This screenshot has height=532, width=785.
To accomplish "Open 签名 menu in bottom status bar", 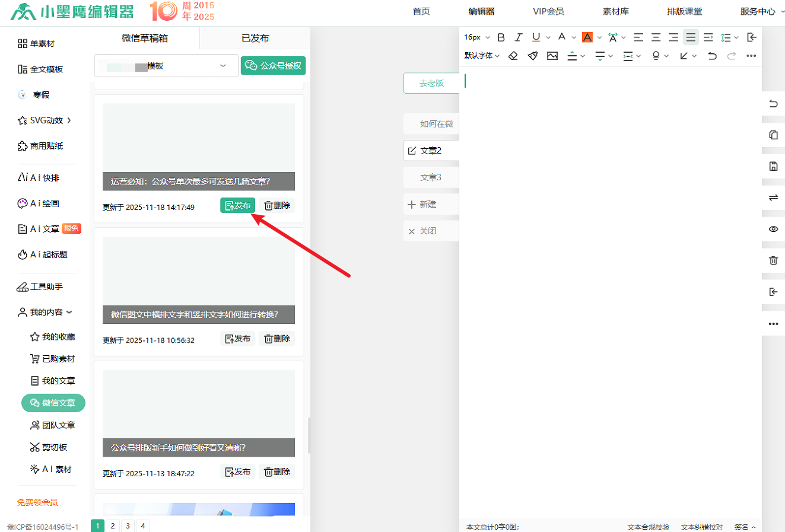I will point(745,527).
